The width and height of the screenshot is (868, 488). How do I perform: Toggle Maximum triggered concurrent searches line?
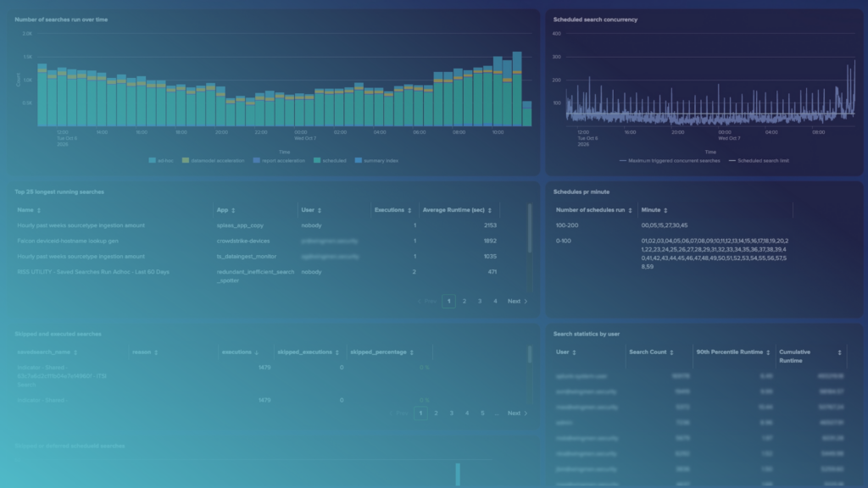coord(670,160)
